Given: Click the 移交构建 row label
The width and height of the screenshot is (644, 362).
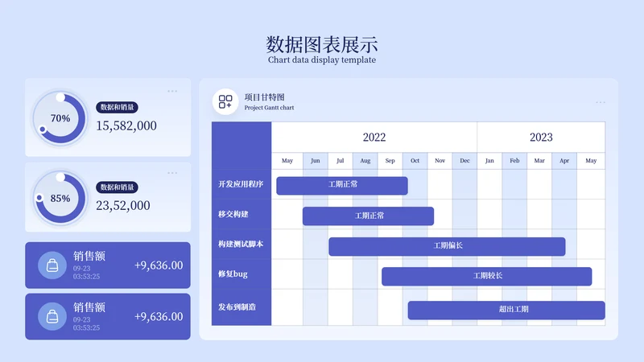Looking at the screenshot, I should point(233,214).
